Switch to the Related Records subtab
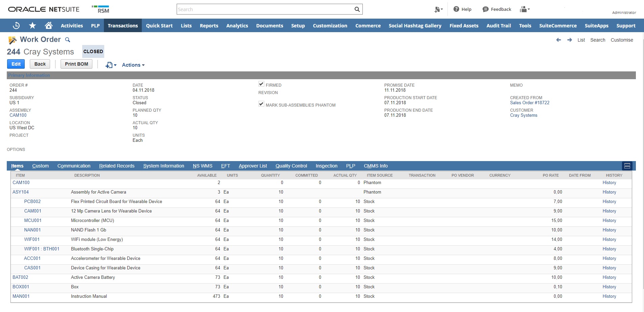This screenshot has width=644, height=312. [x=117, y=166]
